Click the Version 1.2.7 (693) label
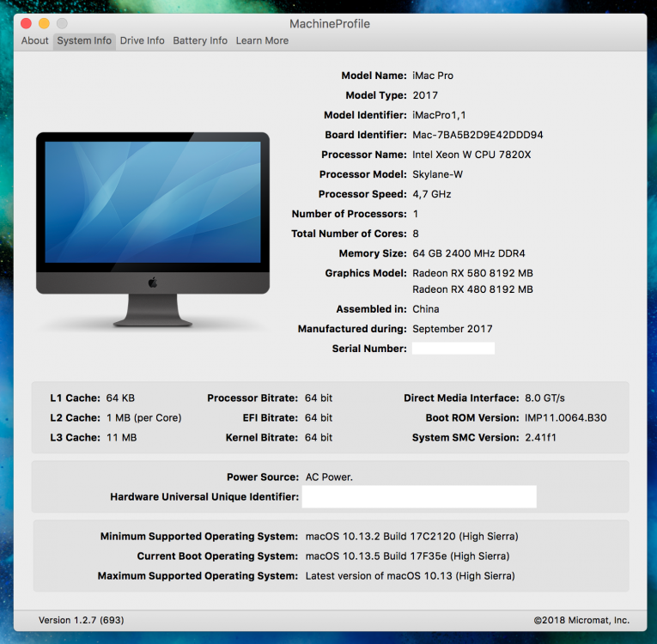The image size is (657, 644). (82, 620)
